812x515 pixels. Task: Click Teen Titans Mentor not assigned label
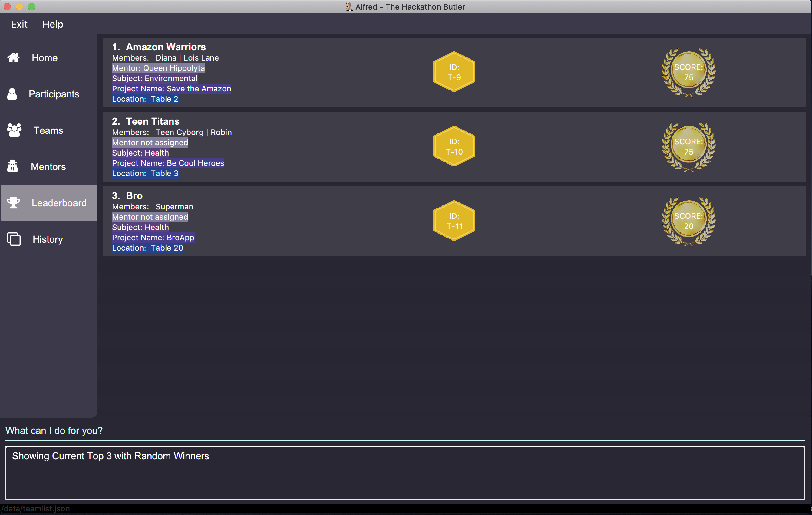(x=150, y=143)
